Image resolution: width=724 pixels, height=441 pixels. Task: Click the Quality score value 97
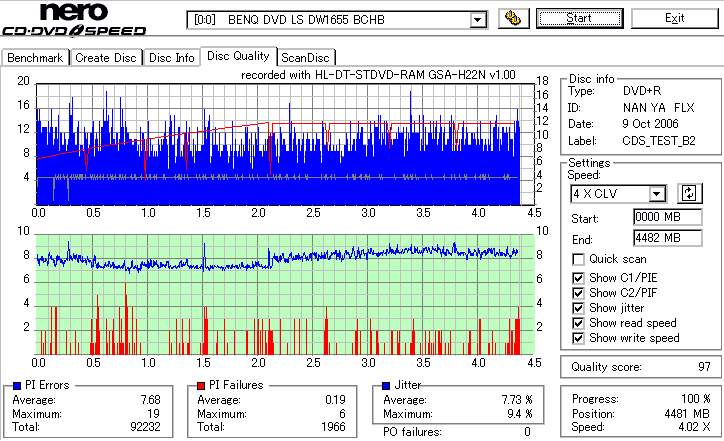[704, 367]
